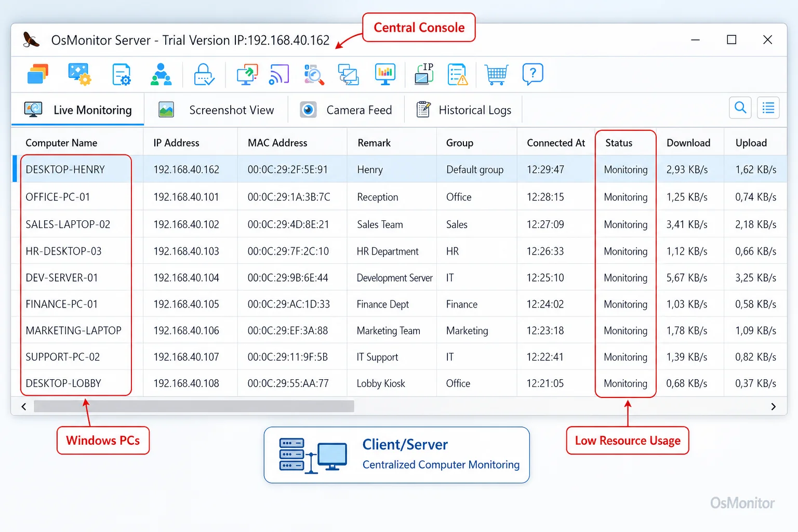Image resolution: width=798 pixels, height=532 pixels.
Task: Click the Default group cell
Action: [x=475, y=169]
